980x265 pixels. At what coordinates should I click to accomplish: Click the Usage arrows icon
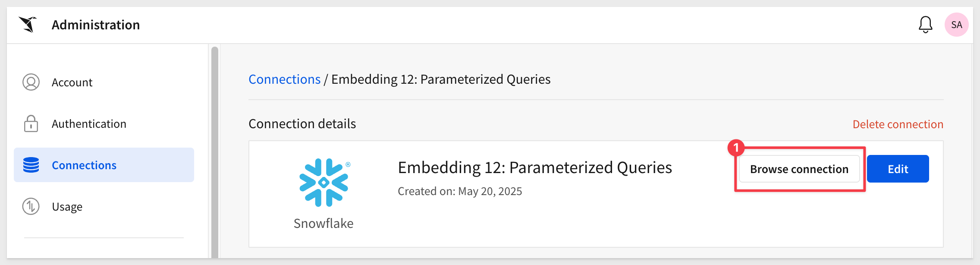pos(31,206)
